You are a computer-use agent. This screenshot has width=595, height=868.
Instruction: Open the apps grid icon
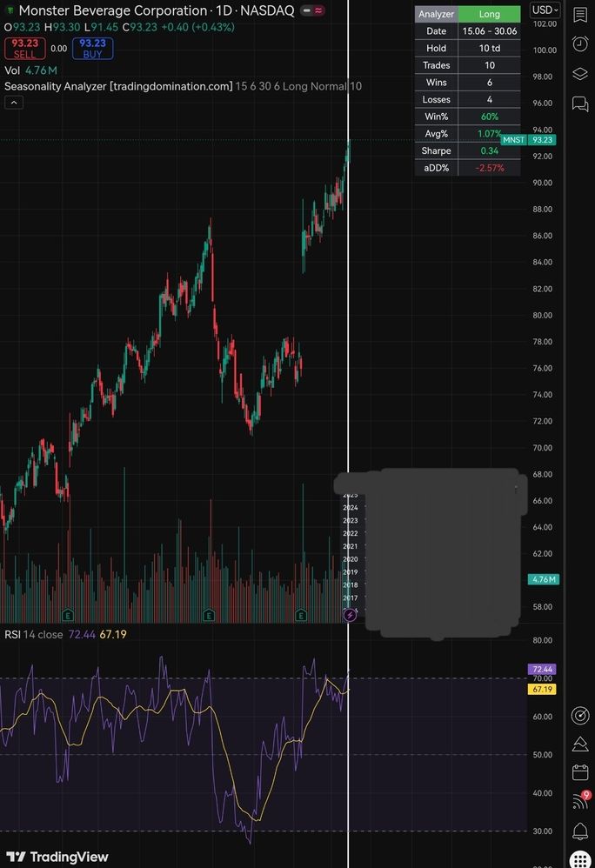[x=579, y=859]
